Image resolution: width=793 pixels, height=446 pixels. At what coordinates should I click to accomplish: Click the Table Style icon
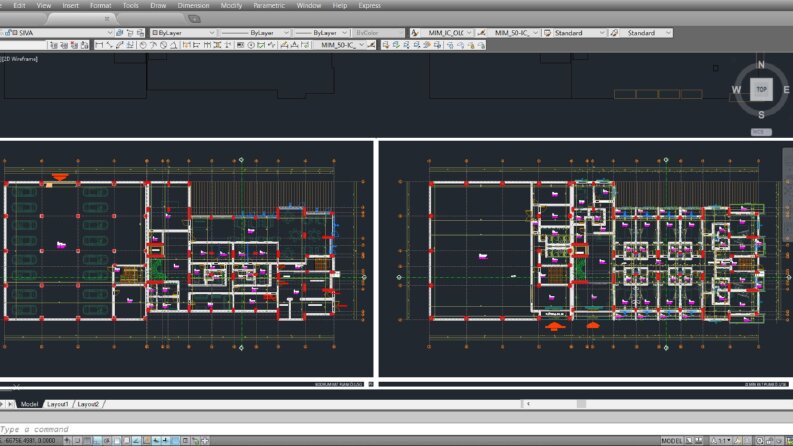pyautogui.click(x=547, y=33)
